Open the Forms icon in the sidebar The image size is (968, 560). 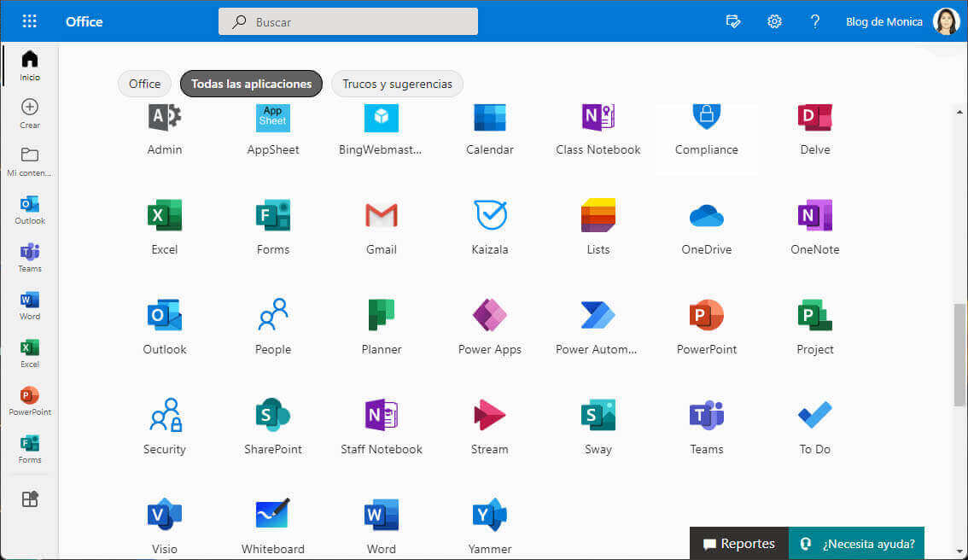point(29,447)
